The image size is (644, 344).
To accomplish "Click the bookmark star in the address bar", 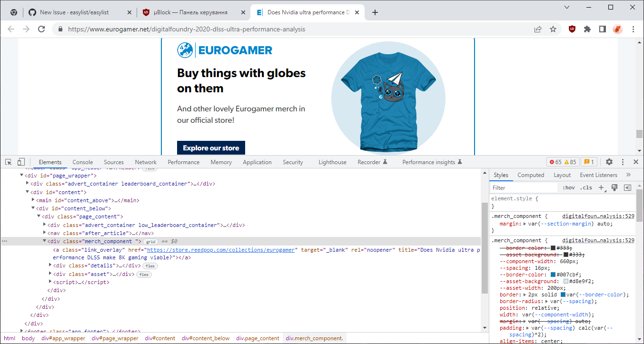I will coord(553,29).
